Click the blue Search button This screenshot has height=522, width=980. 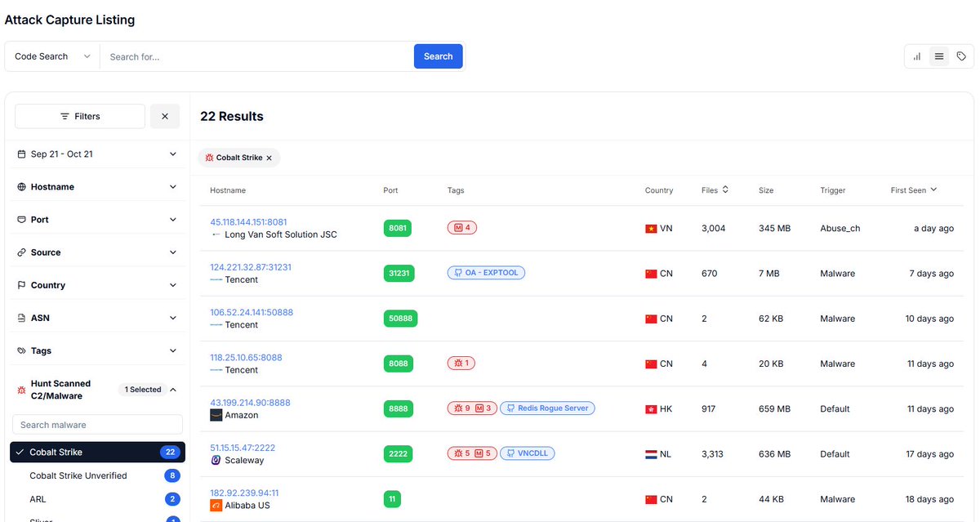439,56
